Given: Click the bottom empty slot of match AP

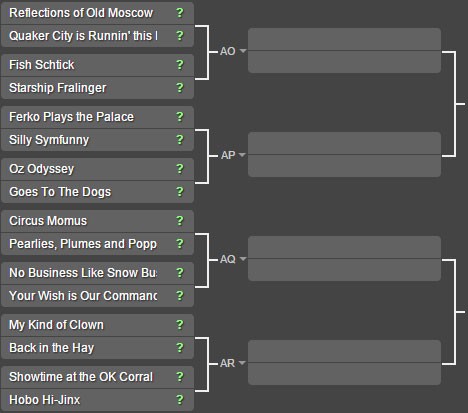Looking at the screenshot, I should 344,166.
